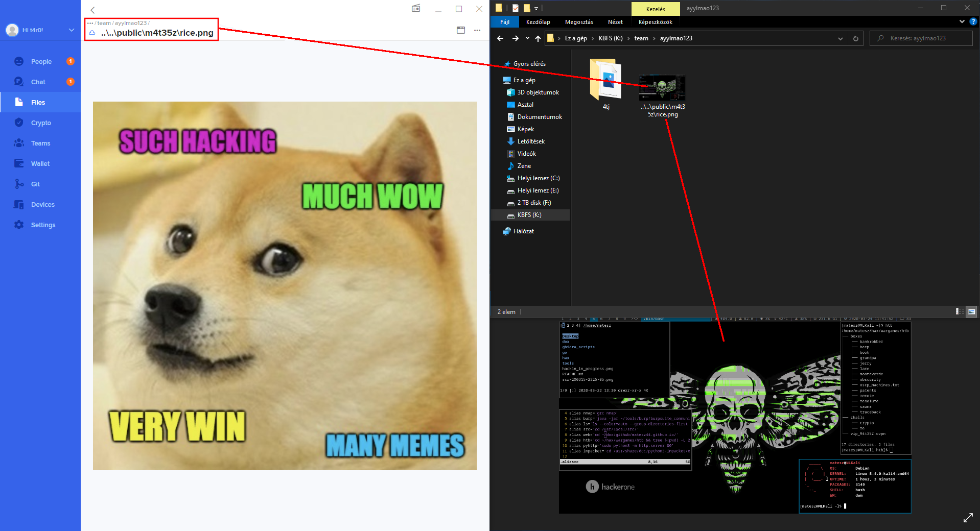Image resolution: width=980 pixels, height=531 pixels.
Task: Switch to thumbnail view using the status bar toggle
Action: coord(971,311)
